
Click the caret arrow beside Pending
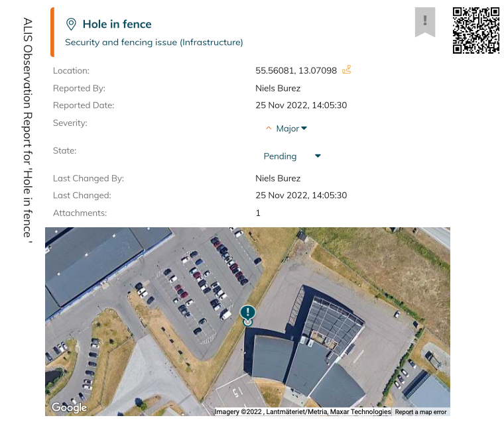point(318,156)
